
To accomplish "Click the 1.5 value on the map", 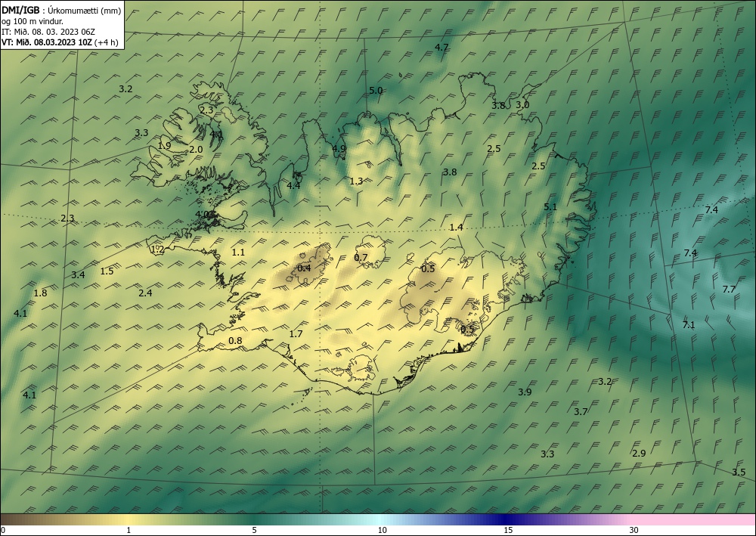I will coord(107,271).
